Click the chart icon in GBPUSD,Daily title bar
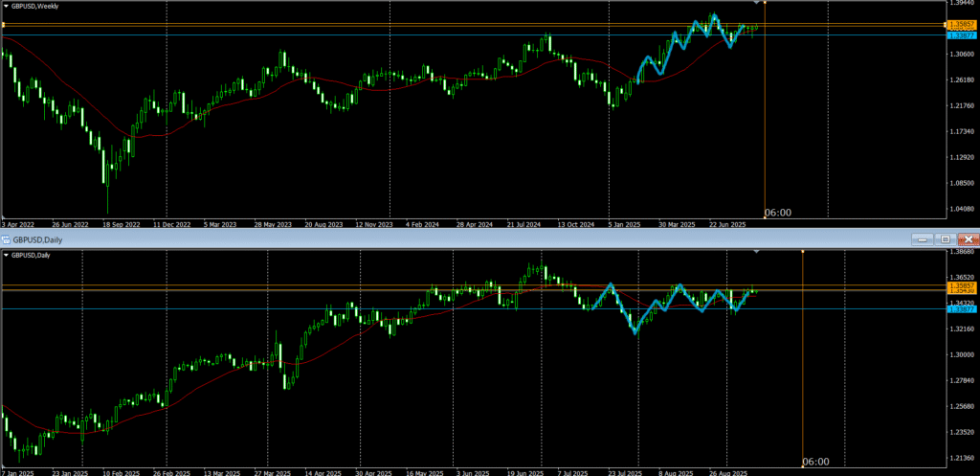Screen dimensions: 980x476 click(x=5, y=239)
